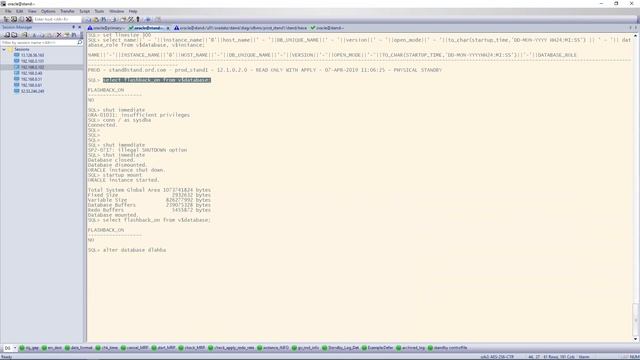Image resolution: width=640 pixels, height=360 pixels.
Task: Click the Paste icon in main toolbar
Action: [x=96, y=19]
